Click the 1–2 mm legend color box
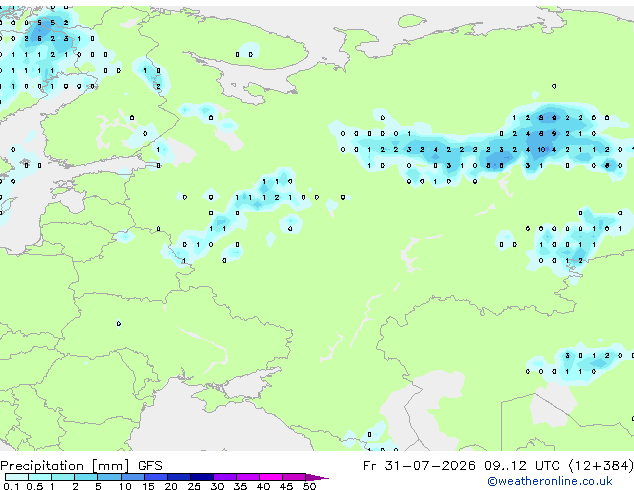 [x=63, y=477]
